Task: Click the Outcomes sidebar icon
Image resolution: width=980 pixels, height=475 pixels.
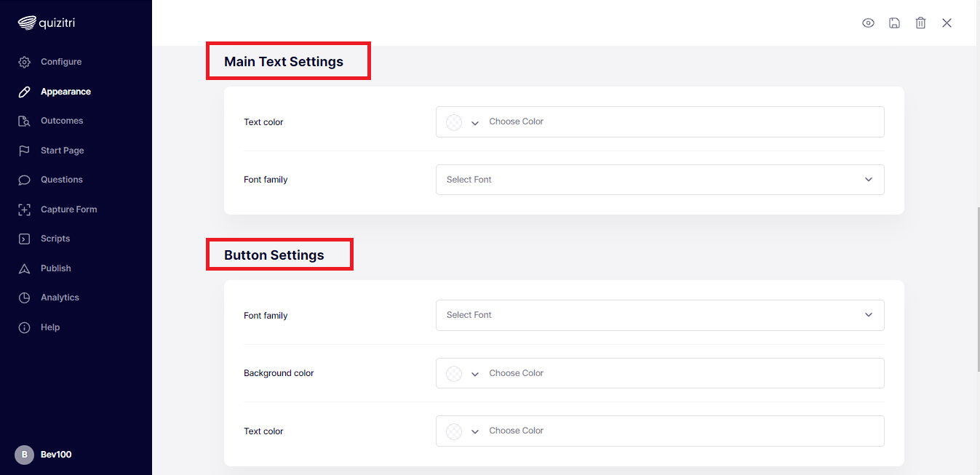Action: click(x=25, y=121)
